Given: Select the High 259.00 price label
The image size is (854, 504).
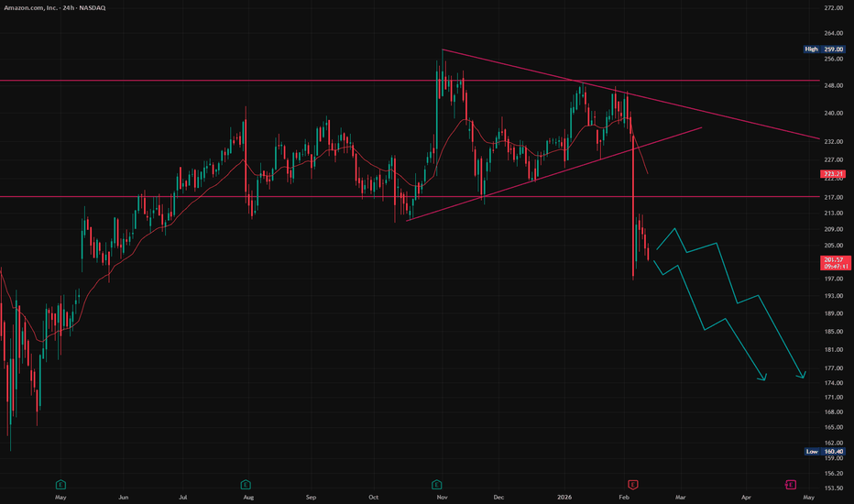Looking at the screenshot, I should click(x=825, y=49).
